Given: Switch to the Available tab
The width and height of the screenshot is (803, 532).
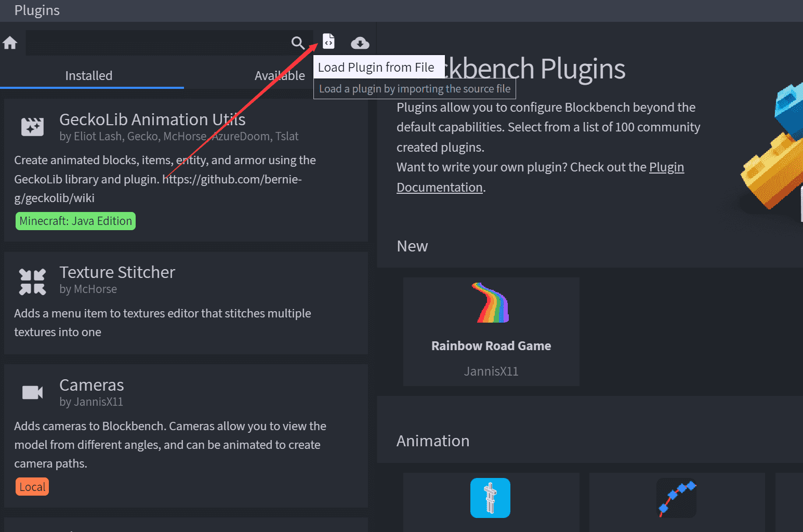Looking at the screenshot, I should pyautogui.click(x=280, y=76).
